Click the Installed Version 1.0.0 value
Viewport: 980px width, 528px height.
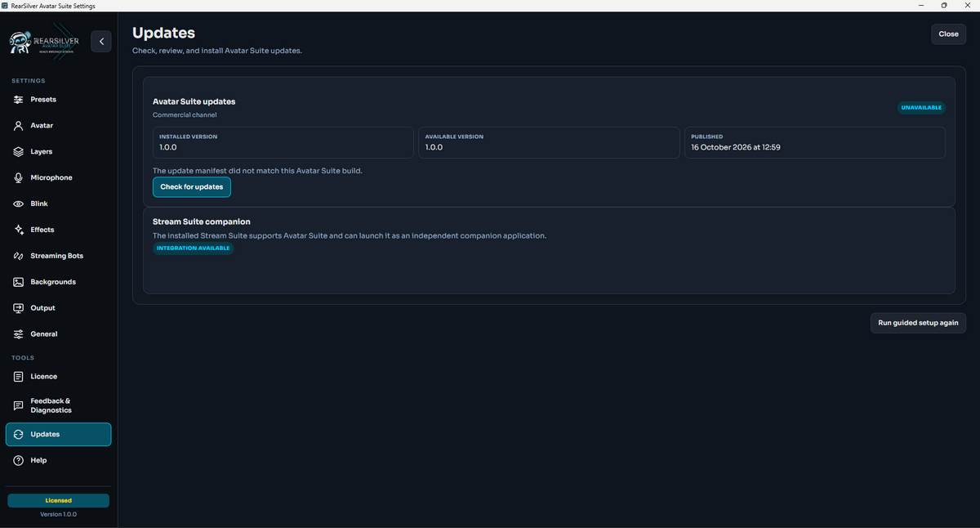coord(168,148)
